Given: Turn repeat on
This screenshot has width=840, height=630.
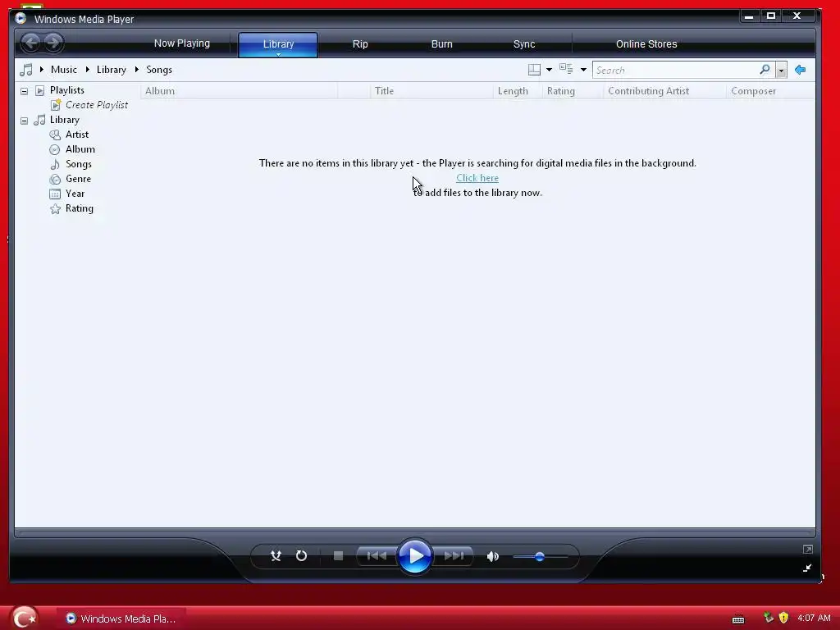Looking at the screenshot, I should click(x=302, y=556).
